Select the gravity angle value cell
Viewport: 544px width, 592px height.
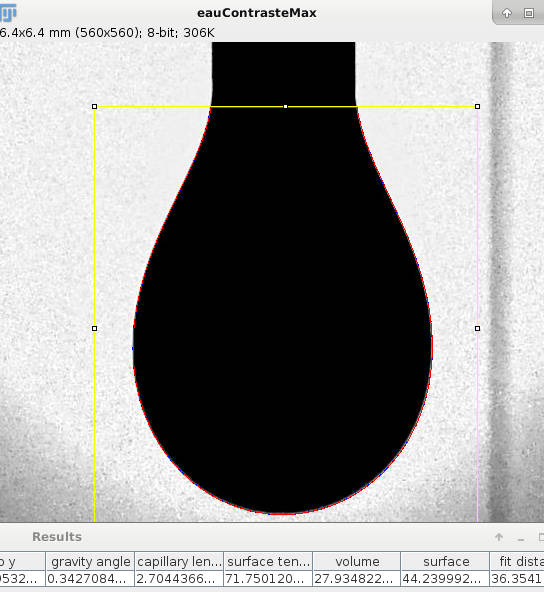click(x=90, y=578)
